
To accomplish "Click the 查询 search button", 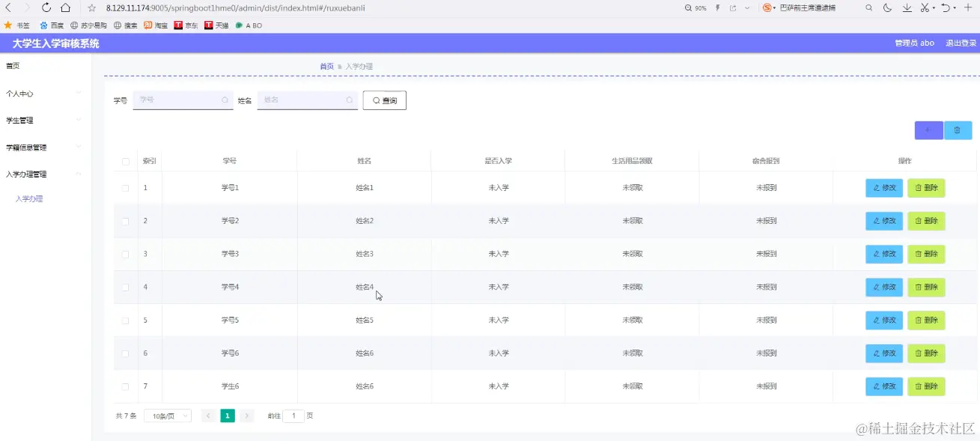I will (384, 100).
